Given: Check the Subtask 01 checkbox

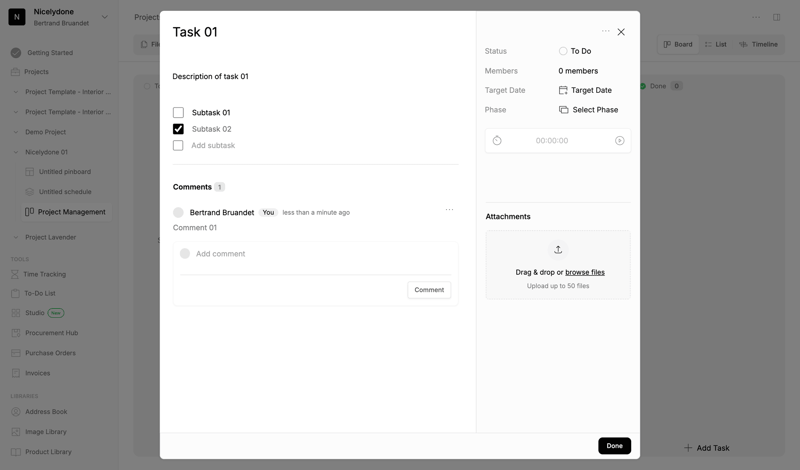Looking at the screenshot, I should [x=178, y=112].
